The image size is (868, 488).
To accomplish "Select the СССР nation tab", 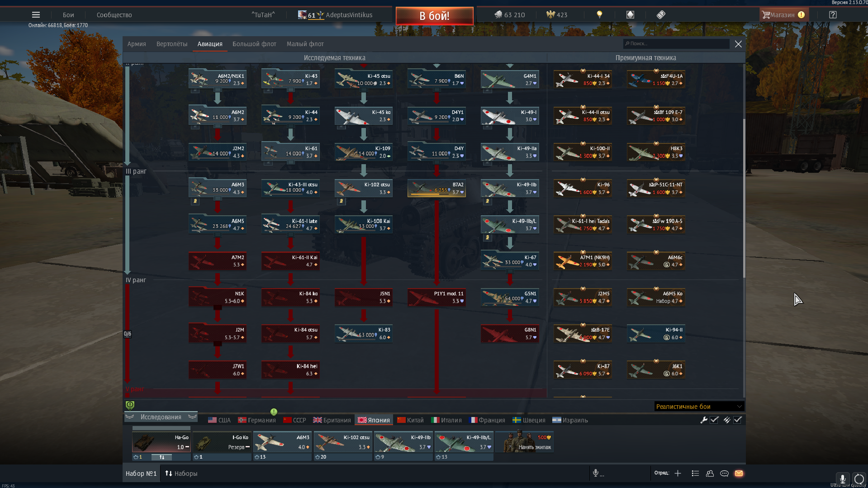I will [295, 420].
